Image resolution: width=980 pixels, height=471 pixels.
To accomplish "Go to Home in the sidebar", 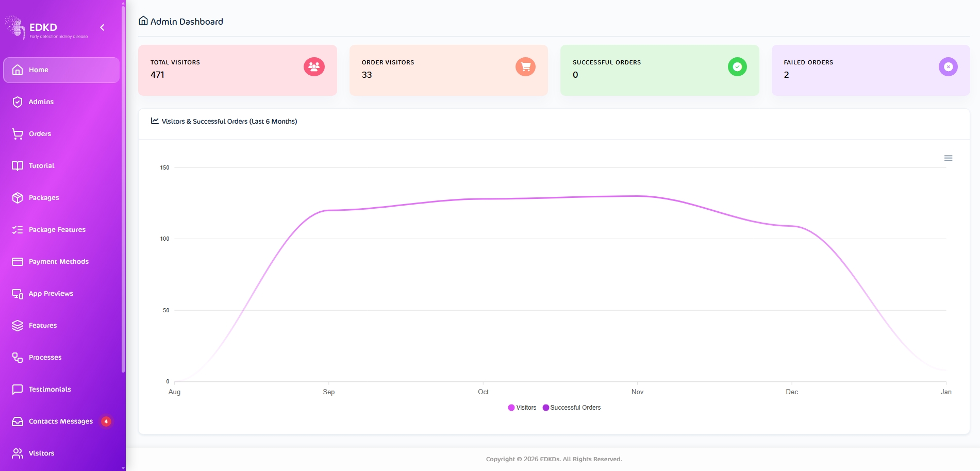I will coord(38,70).
